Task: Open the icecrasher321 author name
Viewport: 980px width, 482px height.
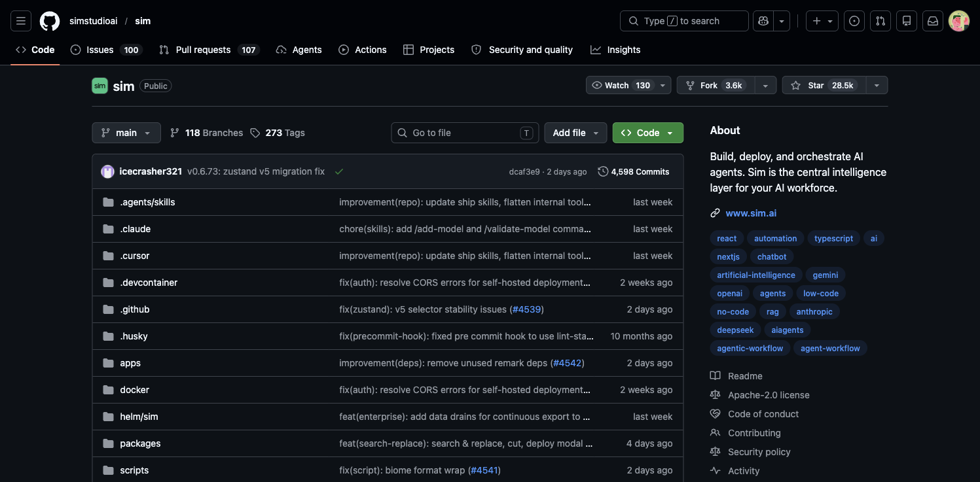Action: coord(151,171)
